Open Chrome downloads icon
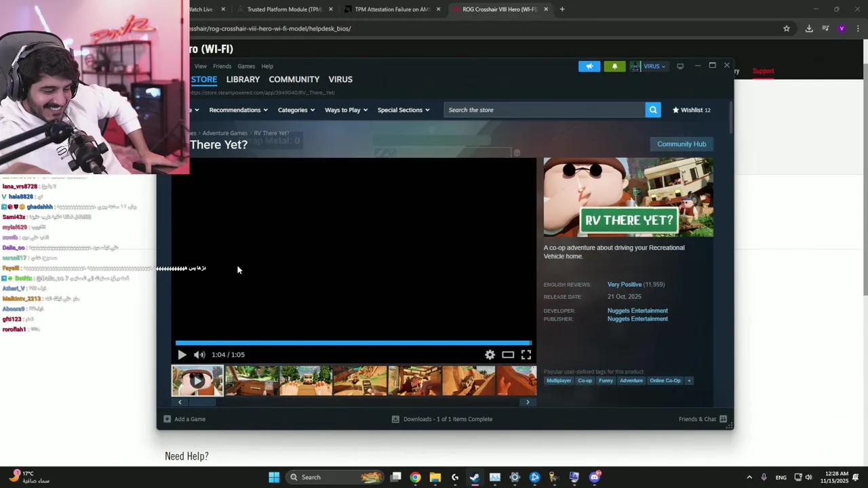This screenshot has width=868, height=488. (x=809, y=28)
